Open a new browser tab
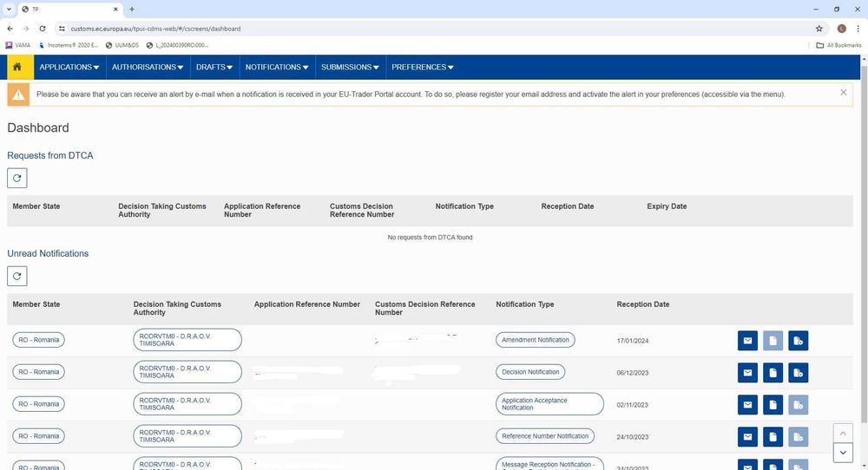This screenshot has width=868, height=470. pos(132,10)
